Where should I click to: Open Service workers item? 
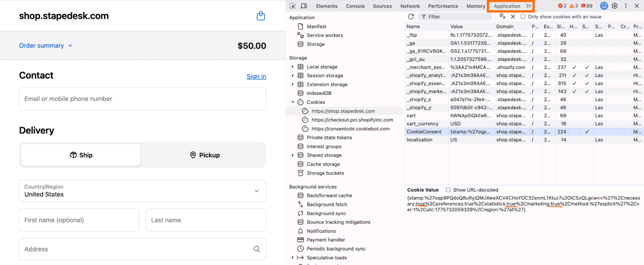tap(325, 35)
